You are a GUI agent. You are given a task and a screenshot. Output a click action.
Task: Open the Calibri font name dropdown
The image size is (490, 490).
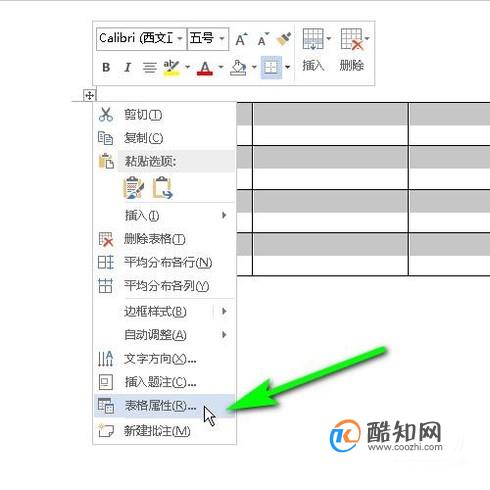(x=180, y=39)
